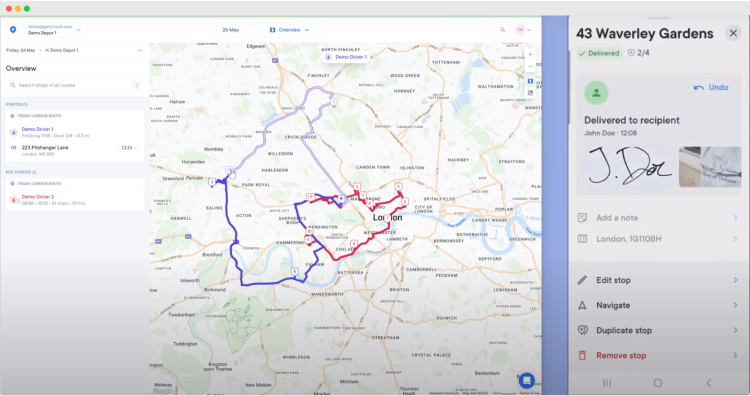Click the Android back navigation arrow

(709, 383)
